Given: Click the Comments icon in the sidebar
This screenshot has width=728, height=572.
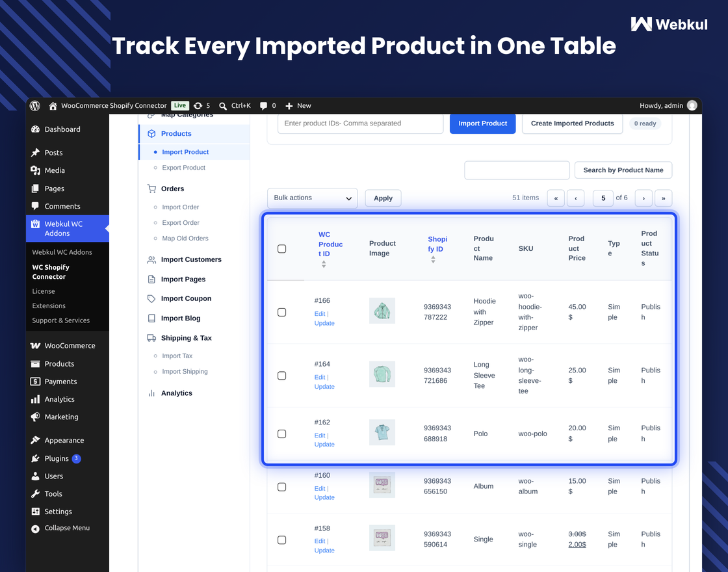Looking at the screenshot, I should [x=35, y=206].
